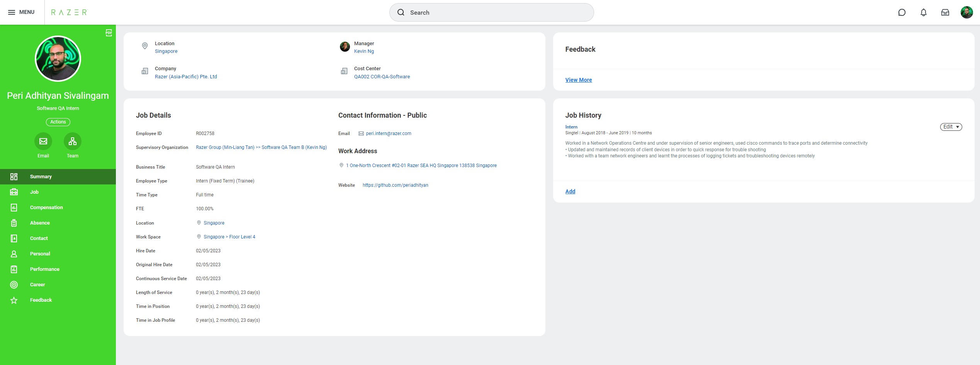This screenshot has width=980, height=365.
Task: Click the Location pin icon in header card
Action: (x=145, y=46)
